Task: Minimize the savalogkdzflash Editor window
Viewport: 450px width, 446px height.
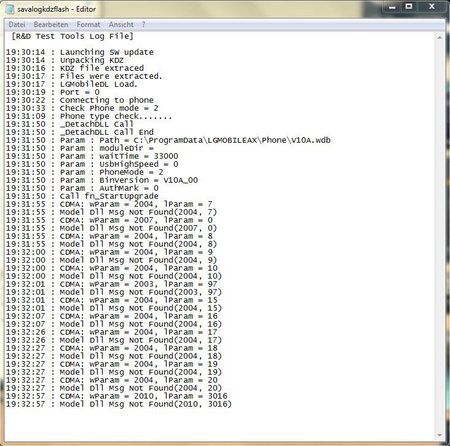Action: 392,7
